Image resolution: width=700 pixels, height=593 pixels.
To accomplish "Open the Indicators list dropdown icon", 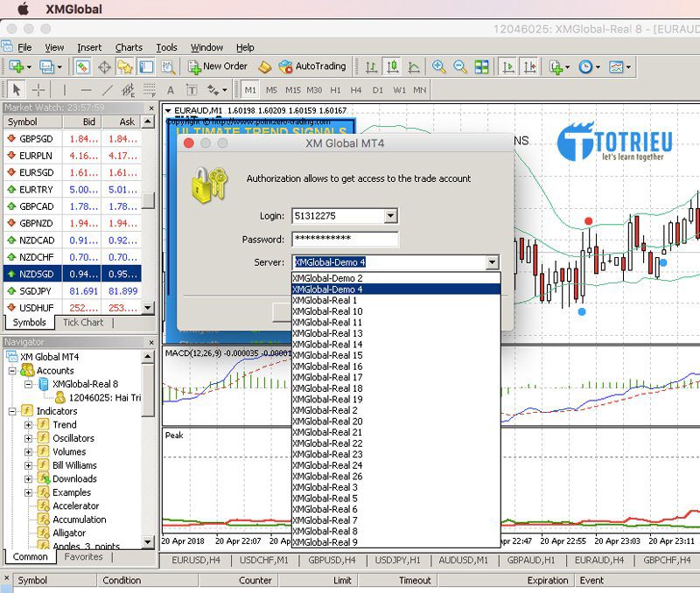I will pyautogui.click(x=559, y=67).
